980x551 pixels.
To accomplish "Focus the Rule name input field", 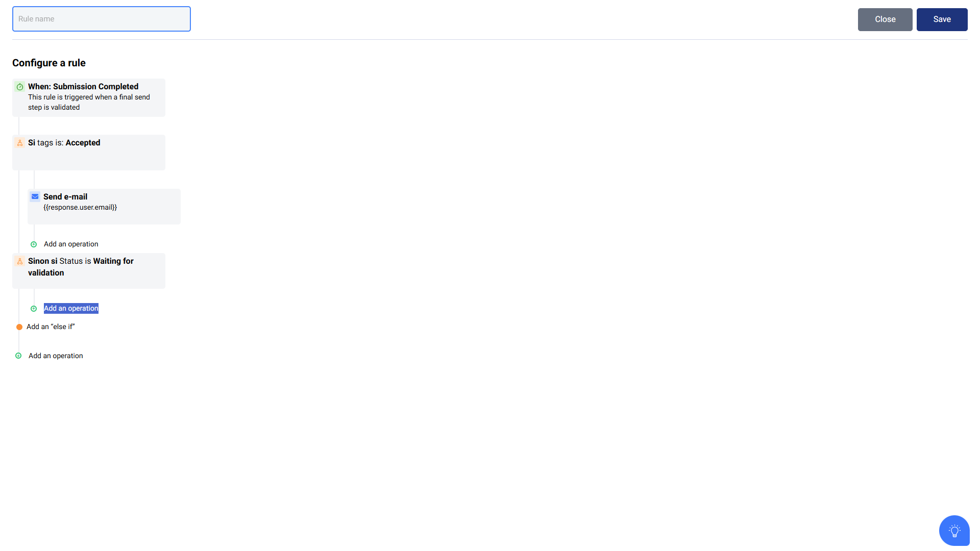I will pyautogui.click(x=102, y=19).
